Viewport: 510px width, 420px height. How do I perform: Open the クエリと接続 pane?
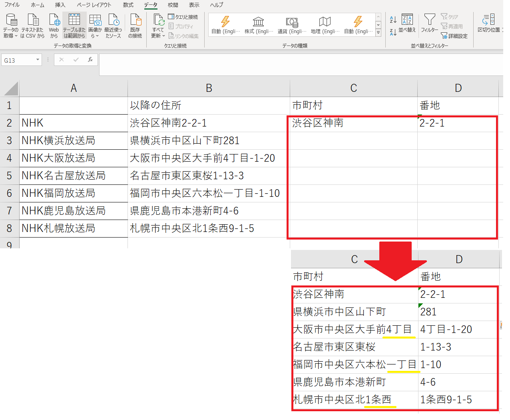pos(183,17)
